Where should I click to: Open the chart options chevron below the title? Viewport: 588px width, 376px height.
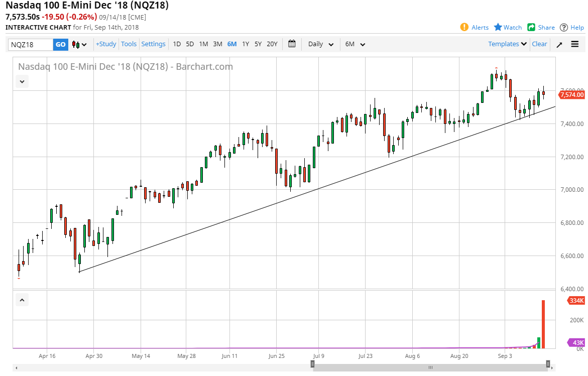[x=22, y=81]
